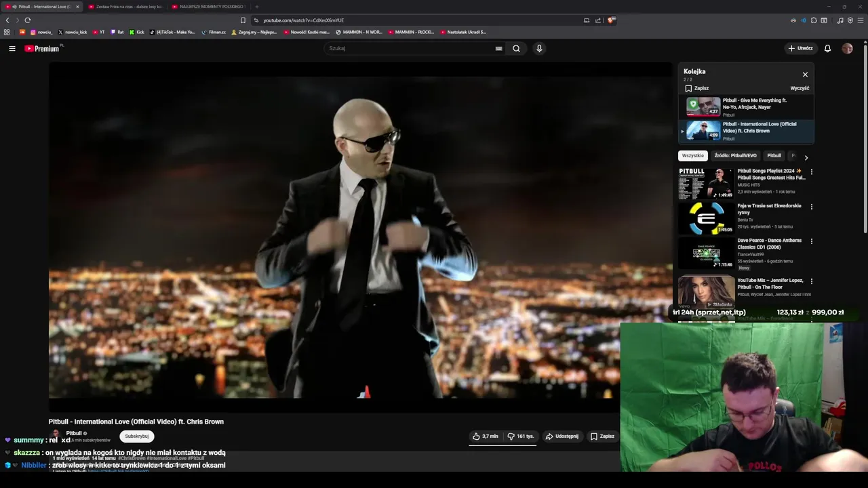Screen dimensions: 868x488
Task: Open the apps grid bookmark icon
Action: (7, 32)
